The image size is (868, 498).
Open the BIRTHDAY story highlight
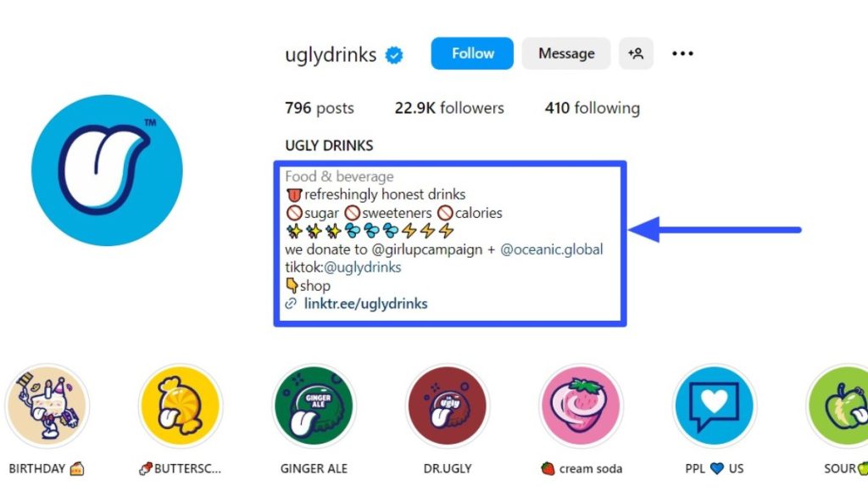[47, 406]
